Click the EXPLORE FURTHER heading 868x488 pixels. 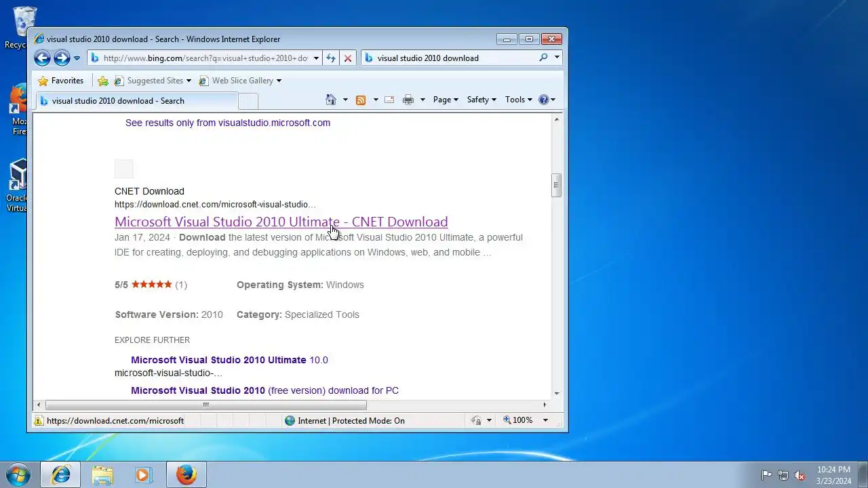152,340
